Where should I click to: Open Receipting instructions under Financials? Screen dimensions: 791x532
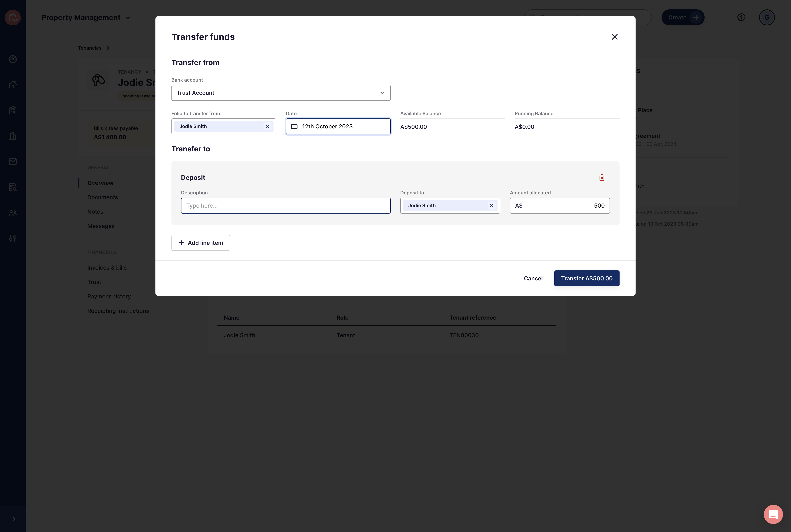click(118, 311)
